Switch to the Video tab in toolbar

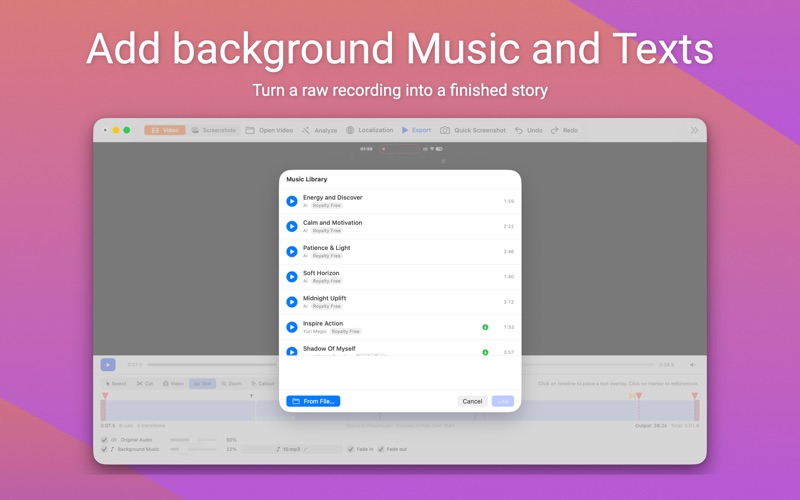(165, 130)
